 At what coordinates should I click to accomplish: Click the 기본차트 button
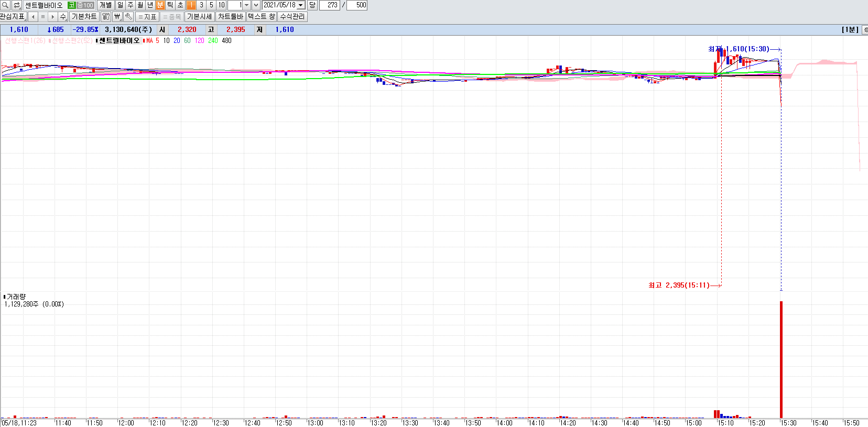(84, 17)
